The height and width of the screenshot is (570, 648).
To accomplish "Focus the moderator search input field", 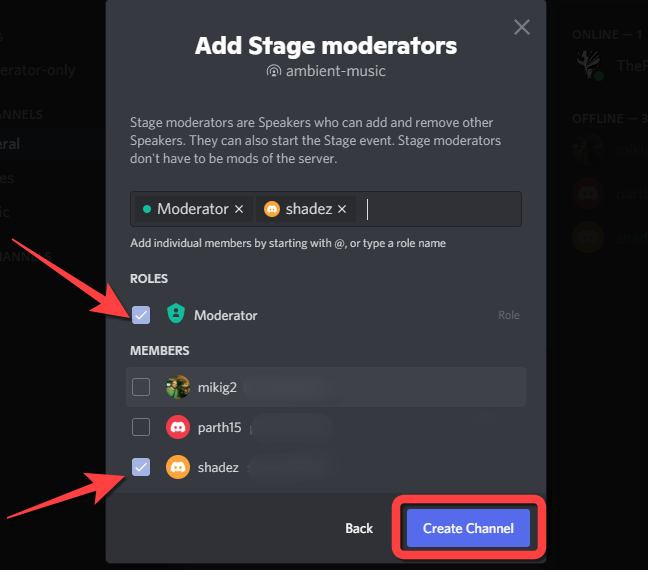I will coord(440,209).
